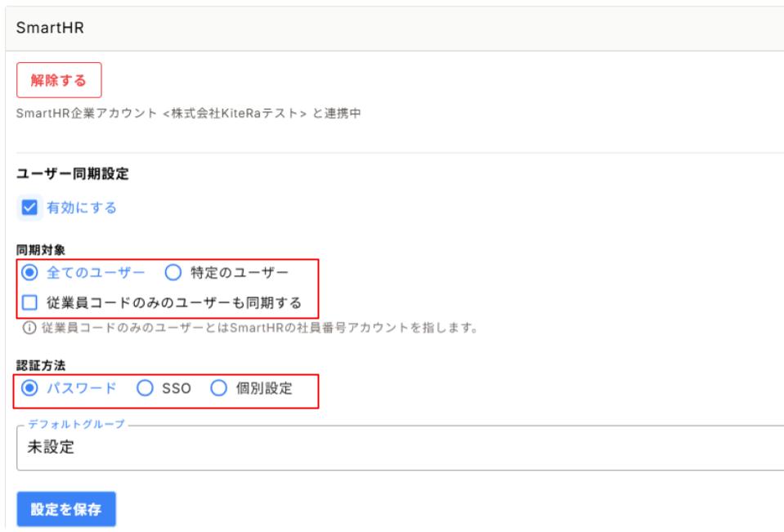Click the 個別設定 label text
Screen dimensions: 784x532
point(264,388)
